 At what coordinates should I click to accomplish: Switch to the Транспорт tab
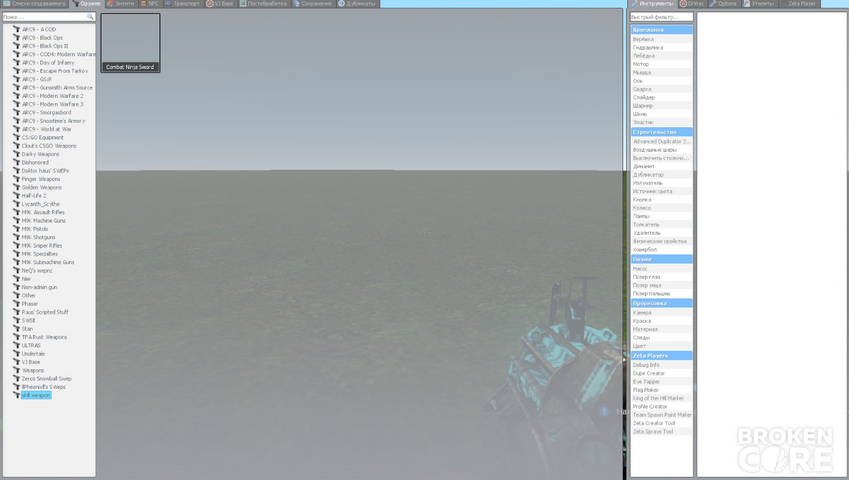coord(182,4)
